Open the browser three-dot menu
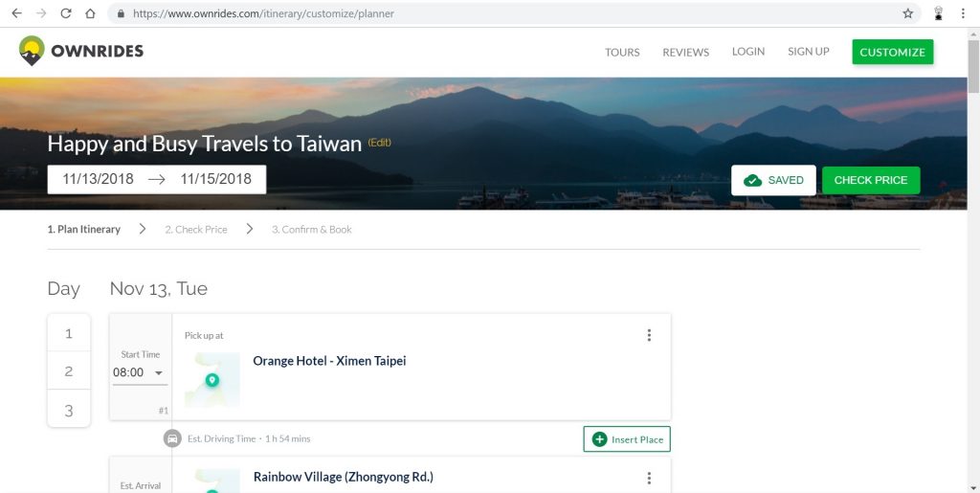This screenshot has width=980, height=493. coord(963,13)
